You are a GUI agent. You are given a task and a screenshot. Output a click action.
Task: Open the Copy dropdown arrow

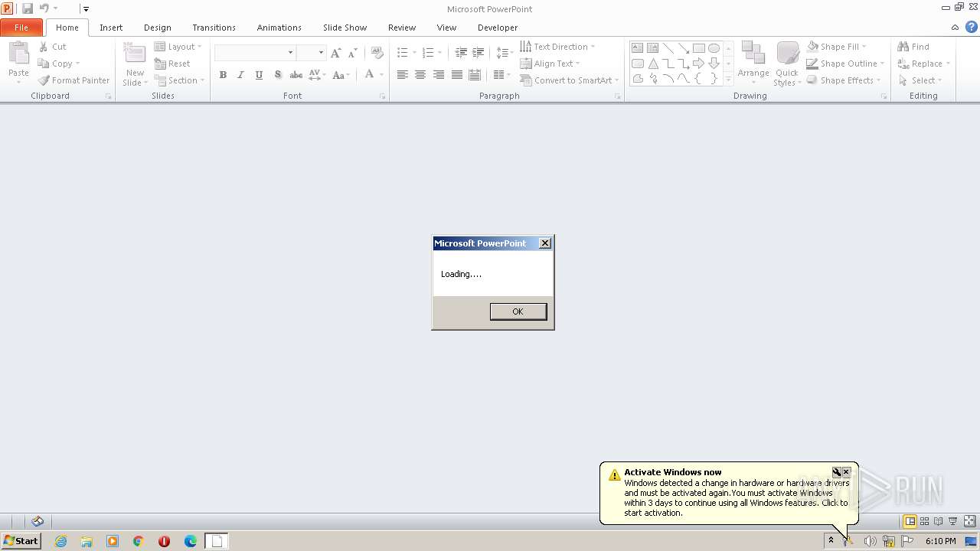pyautogui.click(x=77, y=64)
